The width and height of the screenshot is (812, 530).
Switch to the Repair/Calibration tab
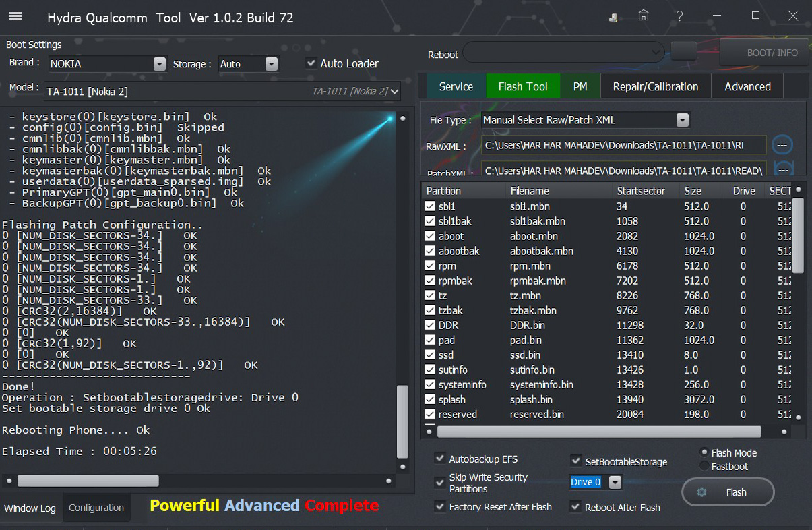point(656,86)
